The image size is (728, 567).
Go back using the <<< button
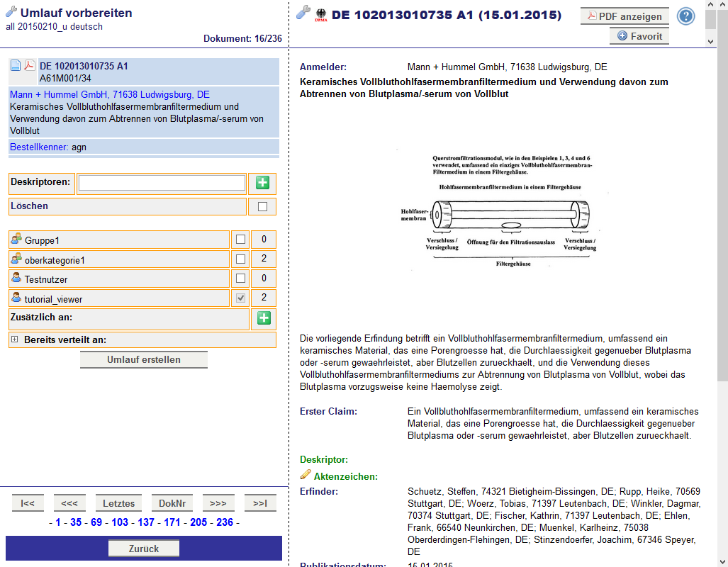69,503
